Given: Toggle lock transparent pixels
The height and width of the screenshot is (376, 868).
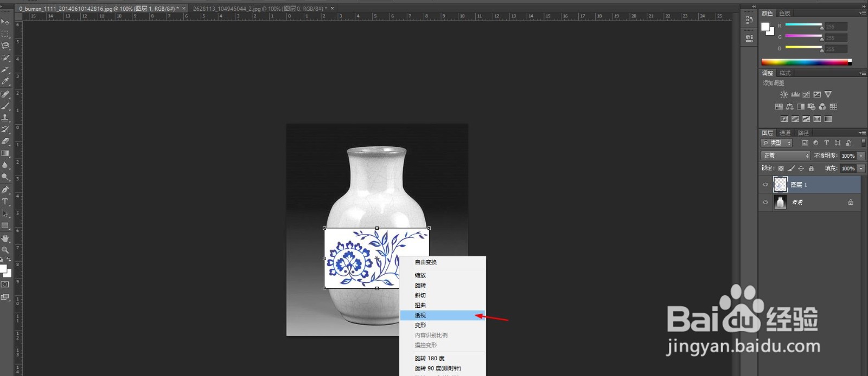Looking at the screenshot, I should tap(781, 168).
